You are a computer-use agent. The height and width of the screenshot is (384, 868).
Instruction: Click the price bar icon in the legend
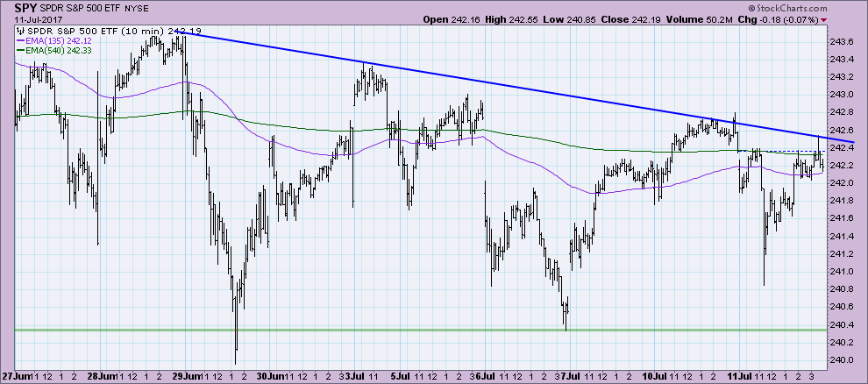click(20, 31)
